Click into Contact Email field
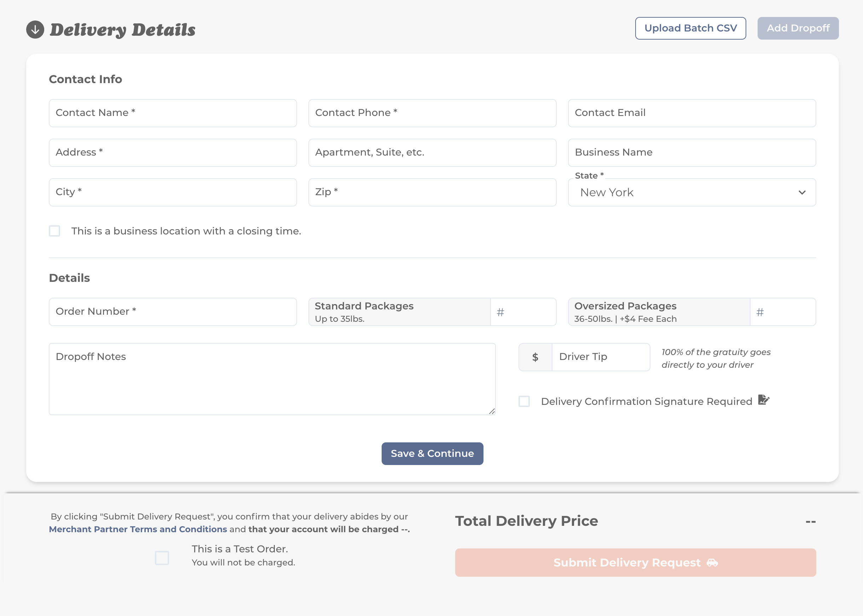This screenshot has width=863, height=616. (x=692, y=113)
